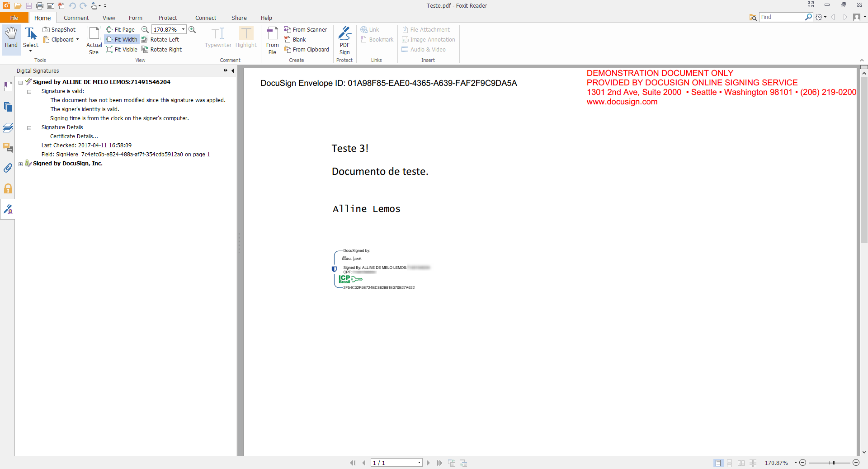Click the Find search field

tap(782, 17)
